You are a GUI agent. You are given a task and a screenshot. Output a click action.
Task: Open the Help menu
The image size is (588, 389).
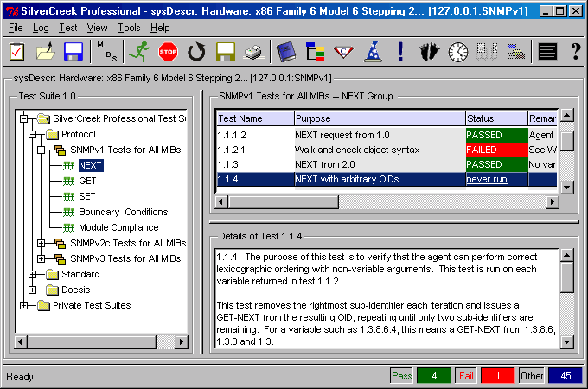click(x=160, y=28)
